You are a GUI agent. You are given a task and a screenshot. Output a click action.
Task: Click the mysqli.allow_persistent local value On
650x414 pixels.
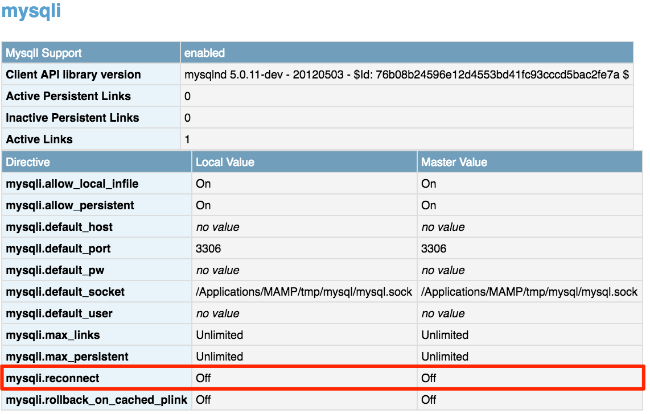(x=203, y=205)
